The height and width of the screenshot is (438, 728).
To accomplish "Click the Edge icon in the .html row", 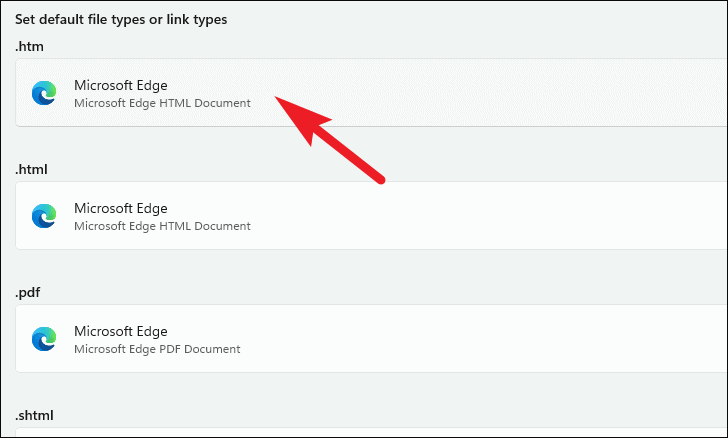I will [44, 216].
